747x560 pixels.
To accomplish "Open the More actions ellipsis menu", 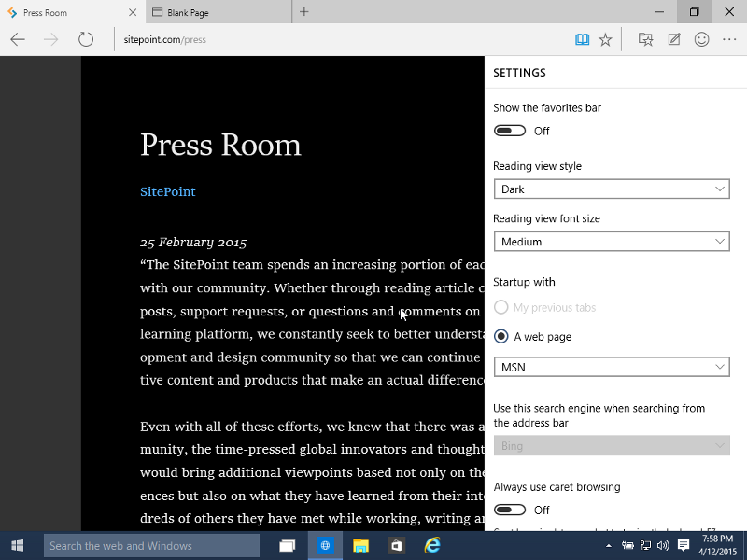I will point(729,39).
